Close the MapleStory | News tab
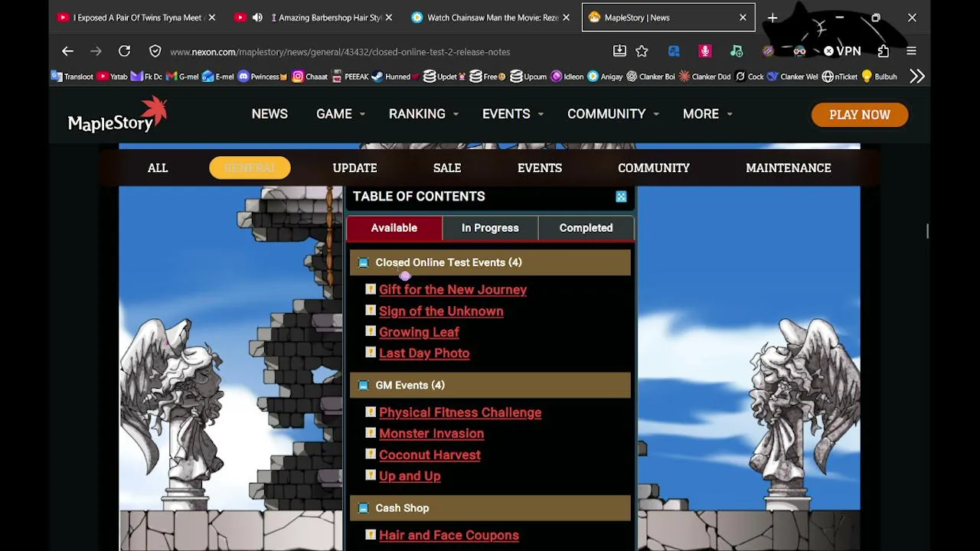 tap(743, 18)
